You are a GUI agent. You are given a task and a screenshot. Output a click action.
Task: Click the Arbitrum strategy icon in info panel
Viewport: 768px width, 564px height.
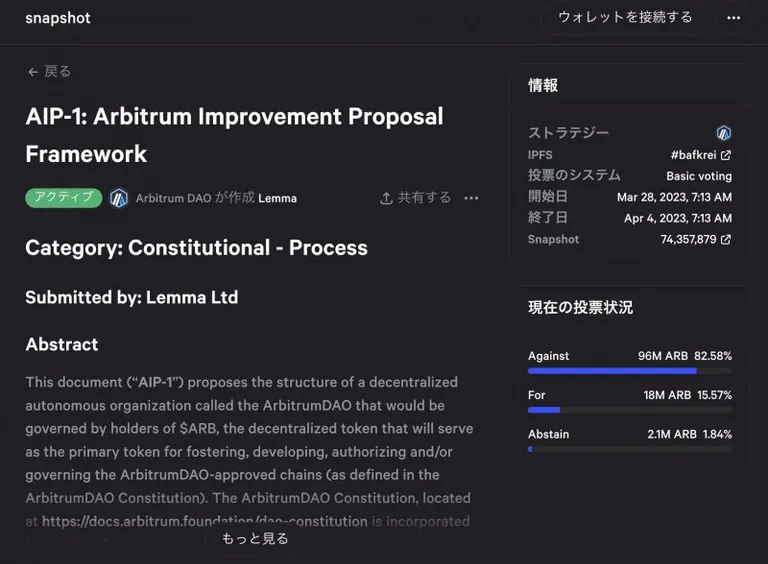723,133
